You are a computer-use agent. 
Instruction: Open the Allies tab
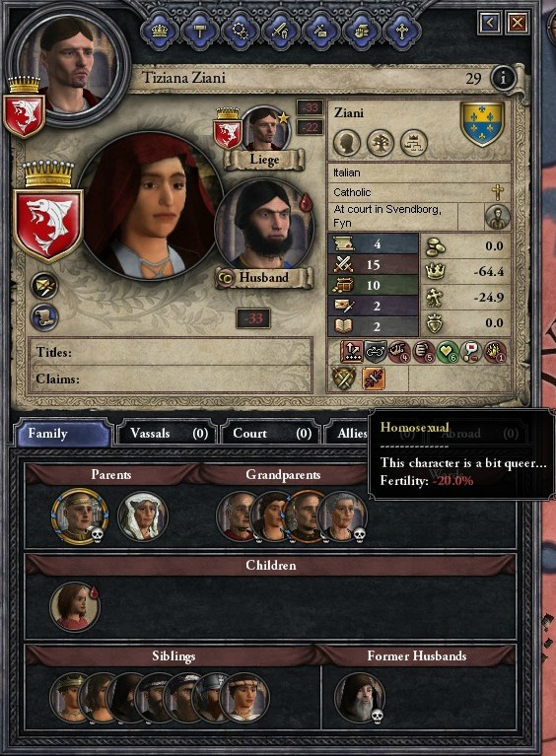[x=346, y=433]
